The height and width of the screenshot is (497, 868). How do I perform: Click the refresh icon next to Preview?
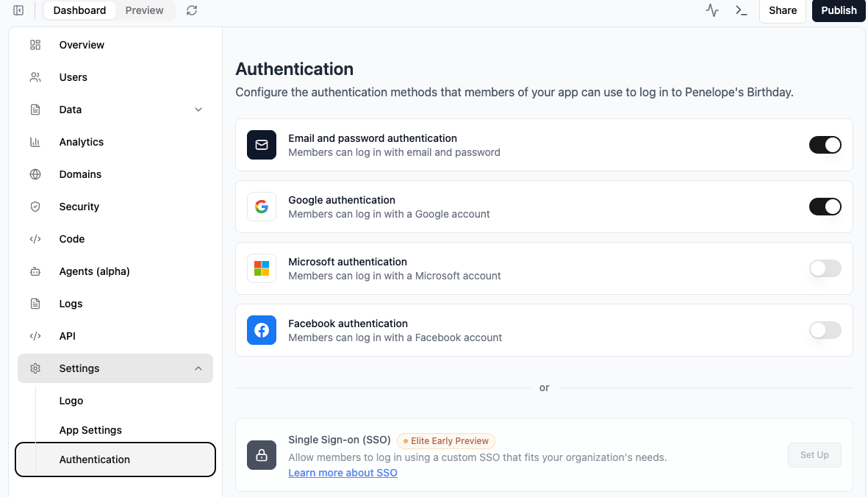(x=192, y=10)
